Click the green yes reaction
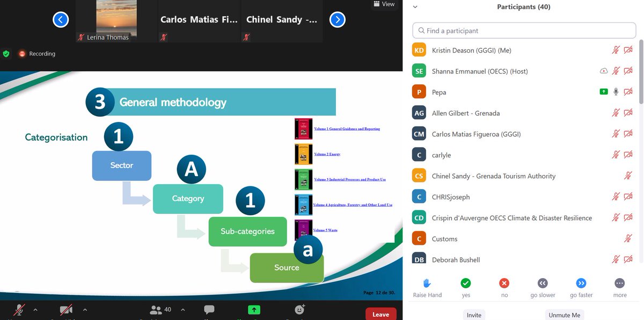Screen dimensions: 644x320 click(x=466, y=283)
